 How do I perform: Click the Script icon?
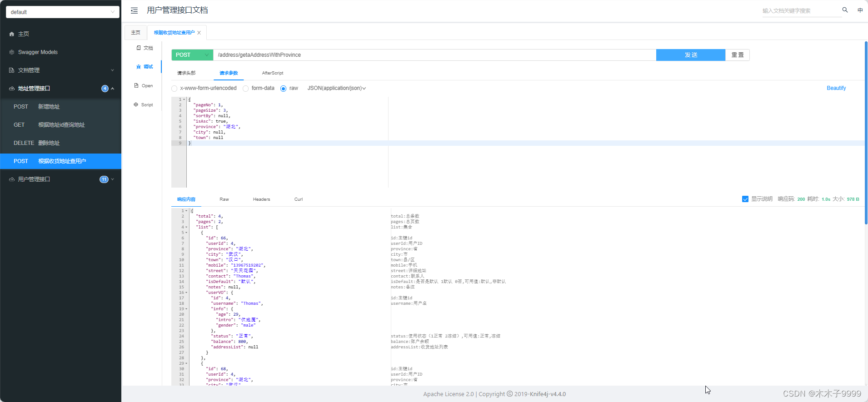[136, 104]
